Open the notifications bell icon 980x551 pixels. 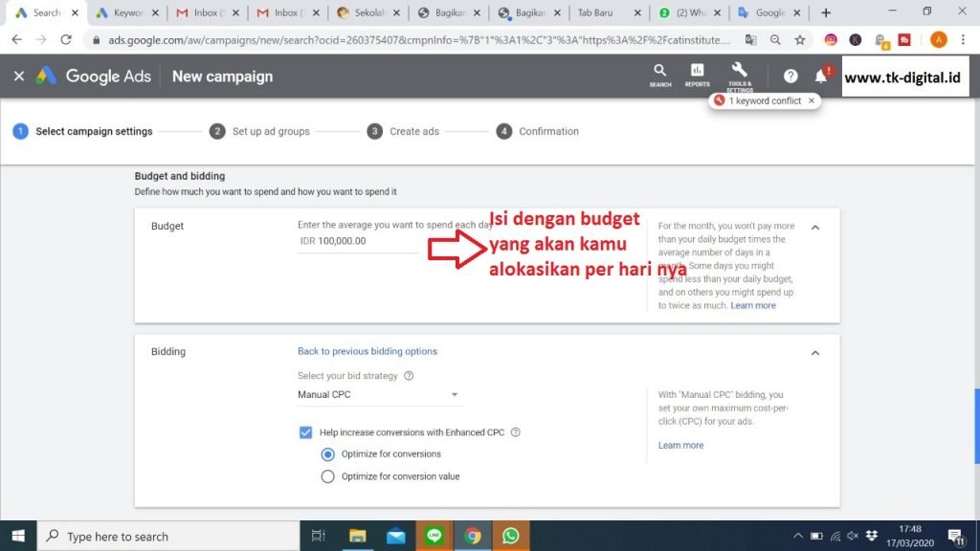point(820,77)
